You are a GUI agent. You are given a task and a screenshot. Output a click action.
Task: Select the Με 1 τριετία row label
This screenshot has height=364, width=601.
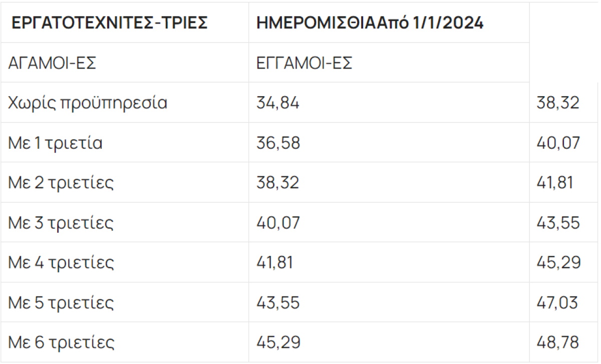pos(55,143)
